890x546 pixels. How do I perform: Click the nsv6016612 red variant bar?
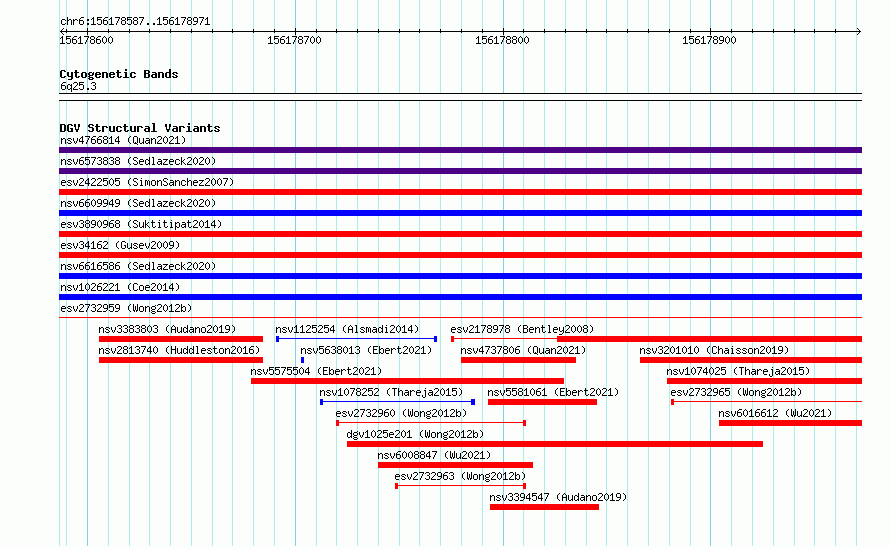click(x=790, y=423)
